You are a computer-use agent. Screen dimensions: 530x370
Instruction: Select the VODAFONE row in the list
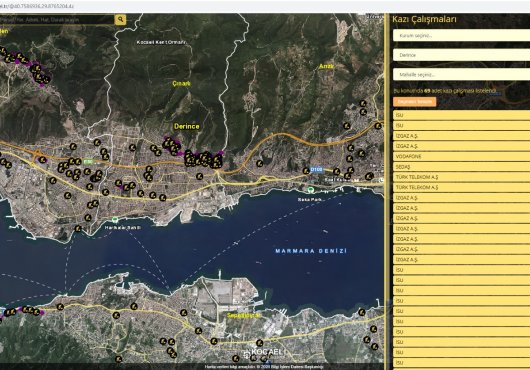(461, 156)
